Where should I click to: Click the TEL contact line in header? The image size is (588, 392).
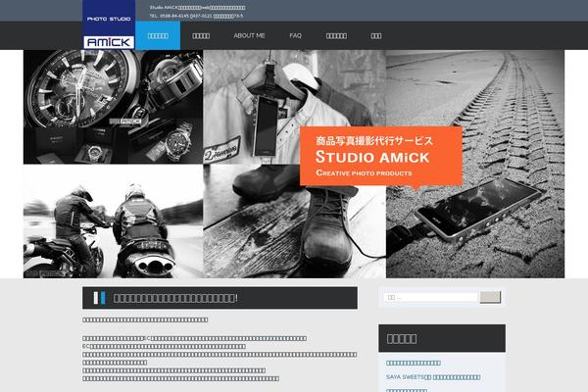(196, 16)
